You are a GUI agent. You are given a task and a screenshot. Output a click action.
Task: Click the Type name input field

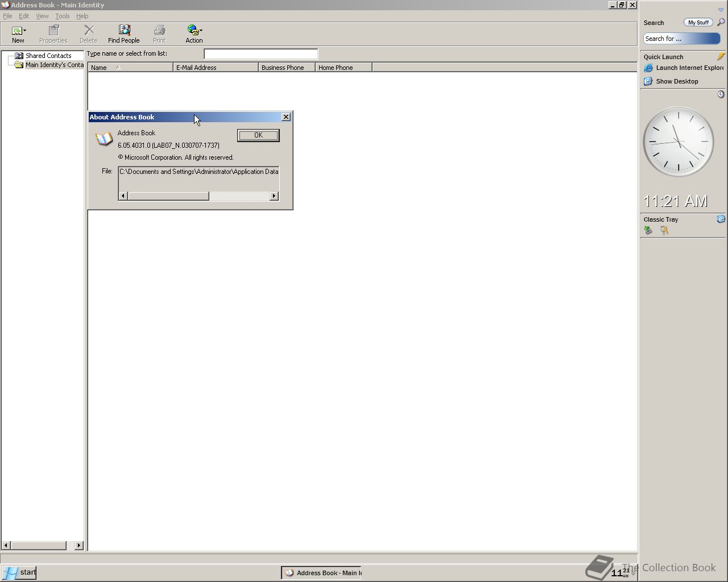point(261,54)
